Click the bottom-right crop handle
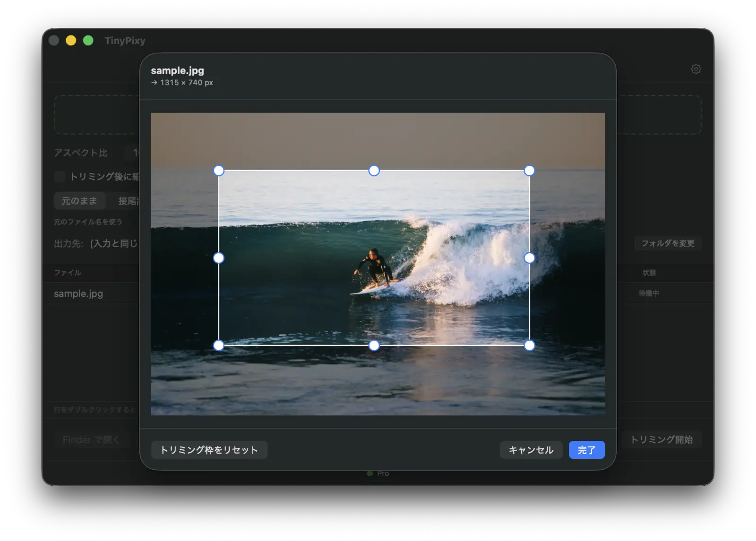Viewport: 756px width, 541px height. click(529, 345)
